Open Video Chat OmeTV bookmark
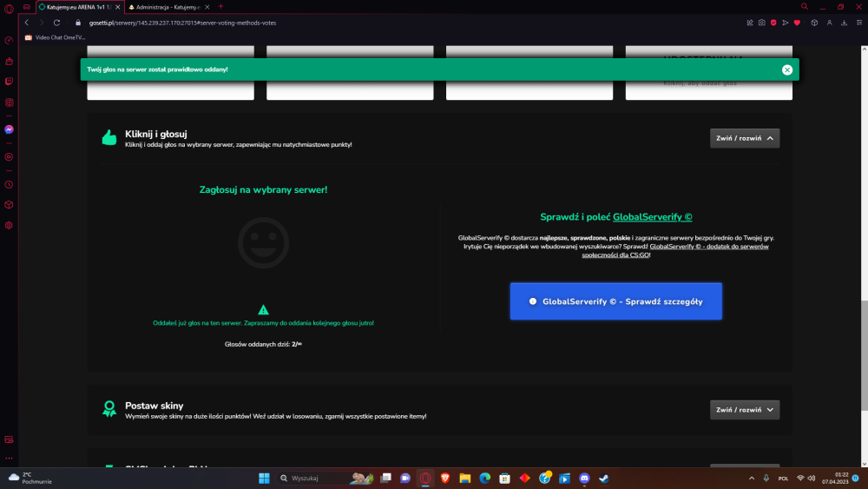Image resolution: width=868 pixels, height=489 pixels. [x=55, y=37]
